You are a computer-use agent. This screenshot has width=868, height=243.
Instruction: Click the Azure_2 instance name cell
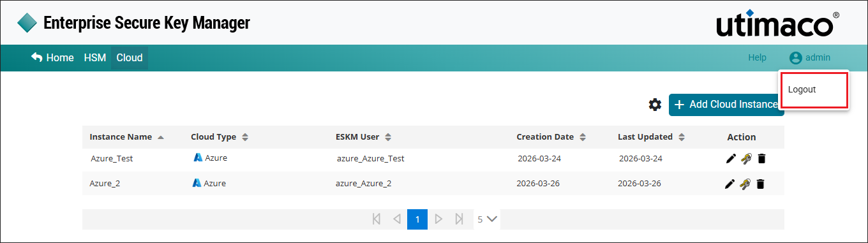(105, 184)
